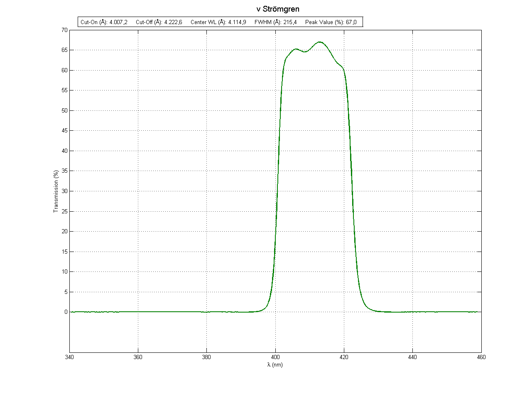532x396 pixels.
Task: Click the Peak Value (%): 67,0 readout
Action: tap(331, 22)
